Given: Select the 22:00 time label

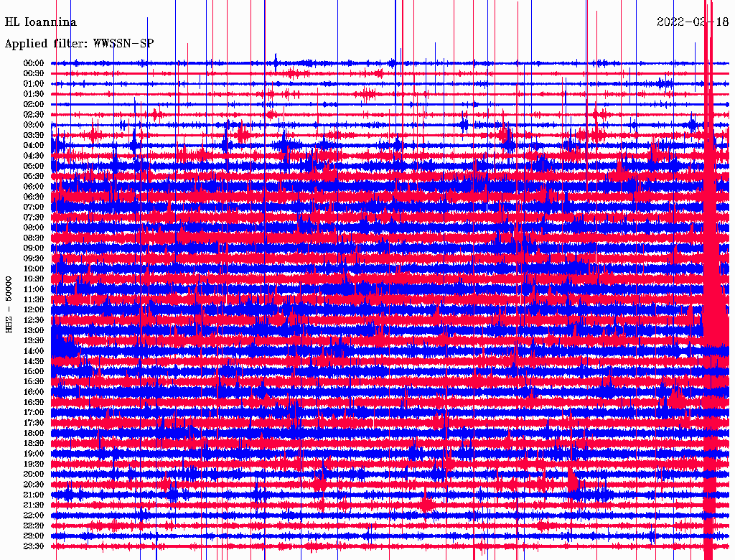Looking at the screenshot, I should (34, 515).
